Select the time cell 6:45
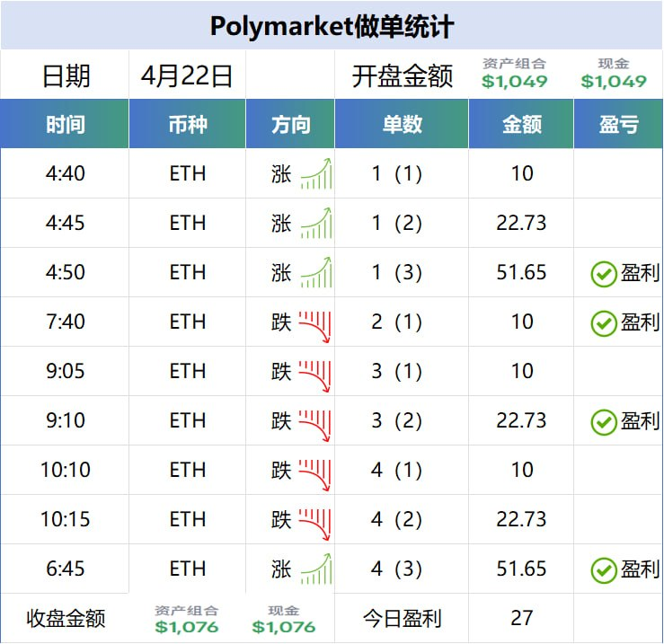664x644 pixels. coord(66,569)
